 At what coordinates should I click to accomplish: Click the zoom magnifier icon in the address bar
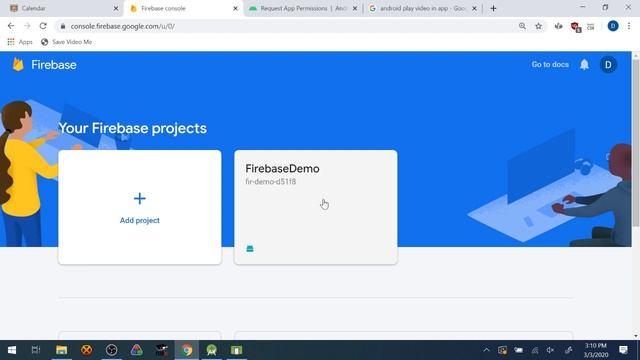point(522,26)
